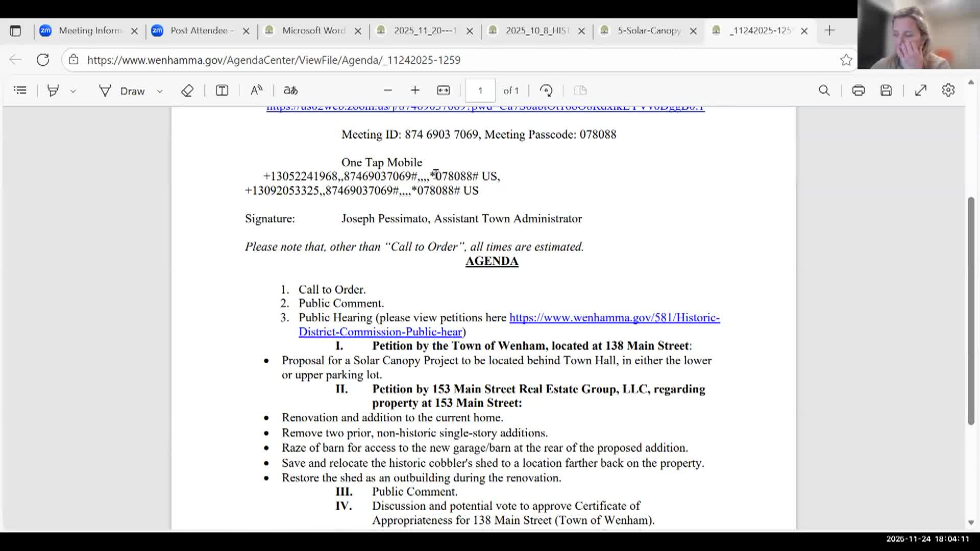
Task: Click the Rotate page icon
Action: pyautogui.click(x=546, y=90)
